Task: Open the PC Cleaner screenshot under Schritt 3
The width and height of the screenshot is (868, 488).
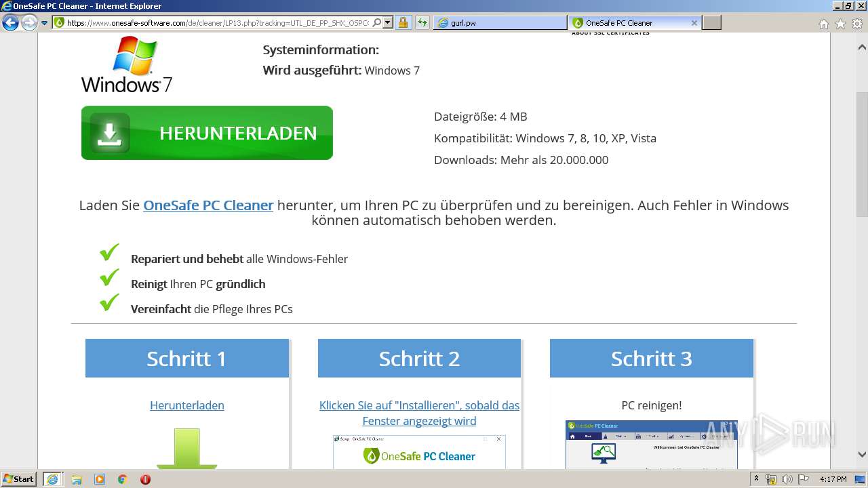Action: (x=652, y=445)
